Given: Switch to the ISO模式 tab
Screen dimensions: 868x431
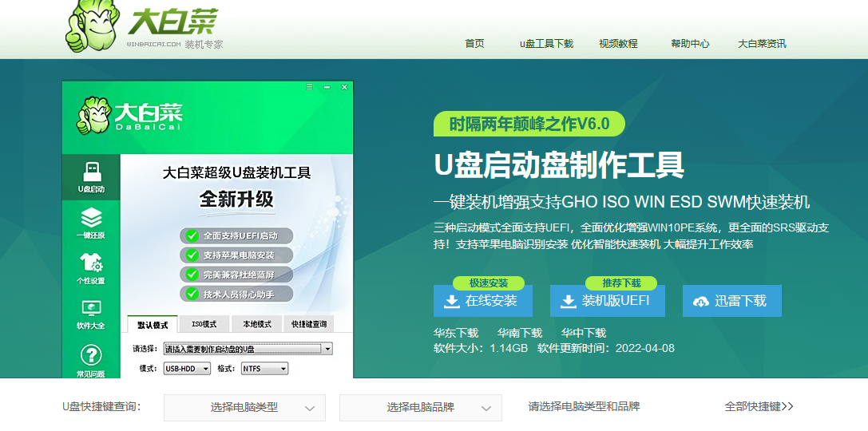Looking at the screenshot, I should [x=204, y=324].
